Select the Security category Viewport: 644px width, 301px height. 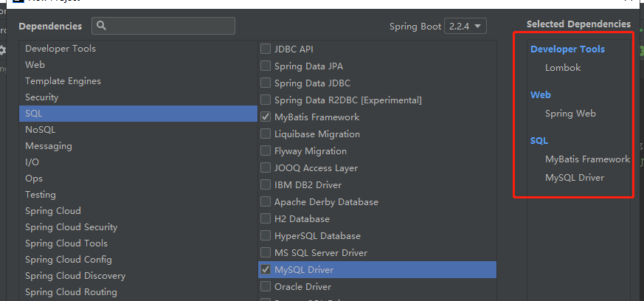[x=138, y=97]
